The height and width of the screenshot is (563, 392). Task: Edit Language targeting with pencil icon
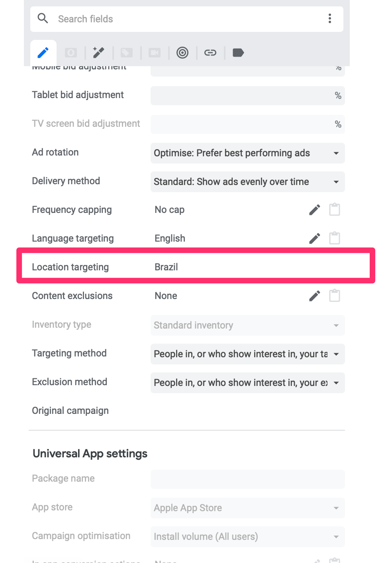point(315,238)
